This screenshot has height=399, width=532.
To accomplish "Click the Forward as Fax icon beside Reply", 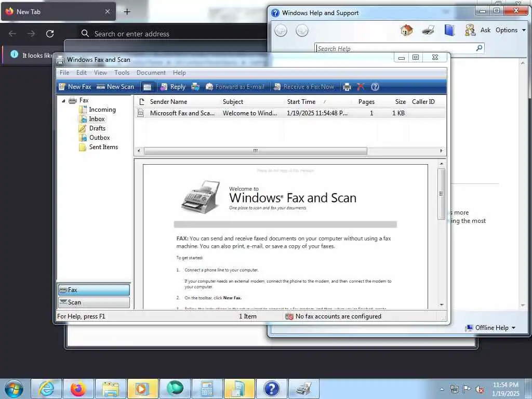I will [x=195, y=87].
